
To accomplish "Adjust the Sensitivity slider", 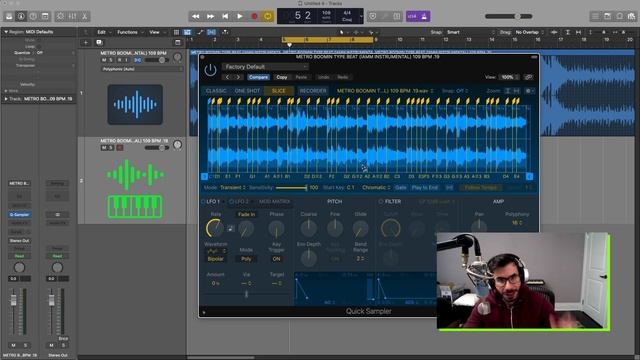I will [x=291, y=187].
